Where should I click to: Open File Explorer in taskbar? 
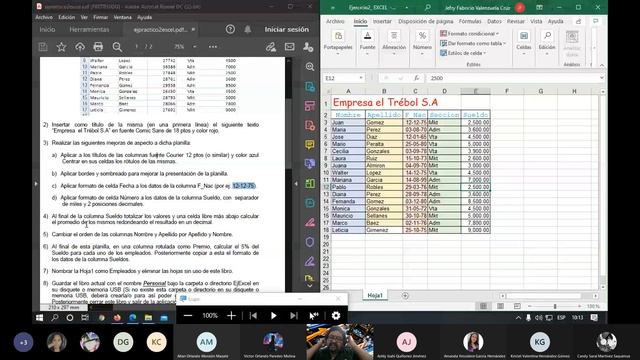(x=148, y=318)
